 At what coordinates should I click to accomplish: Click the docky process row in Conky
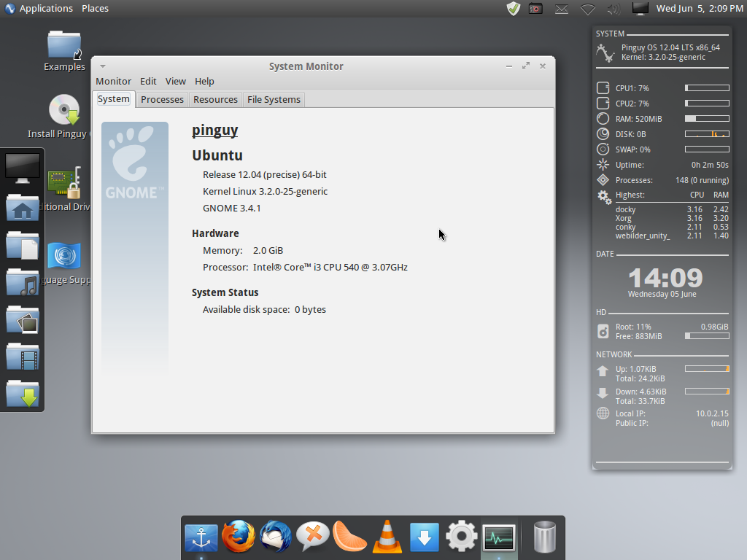point(672,209)
